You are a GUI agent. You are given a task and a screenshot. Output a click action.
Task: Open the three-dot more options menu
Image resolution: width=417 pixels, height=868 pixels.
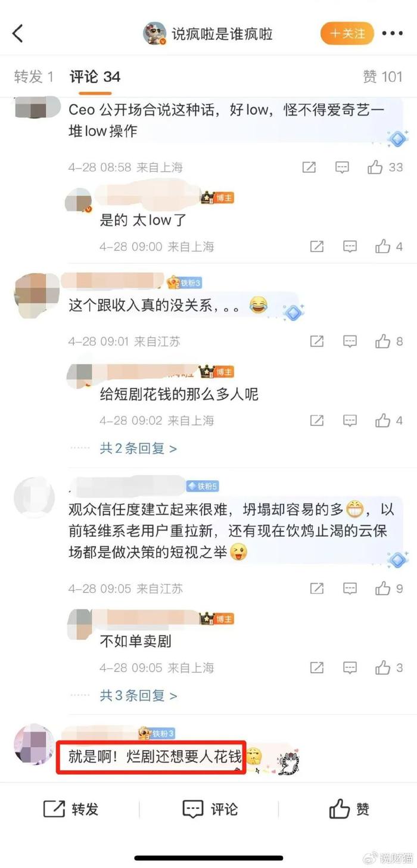pos(393,33)
